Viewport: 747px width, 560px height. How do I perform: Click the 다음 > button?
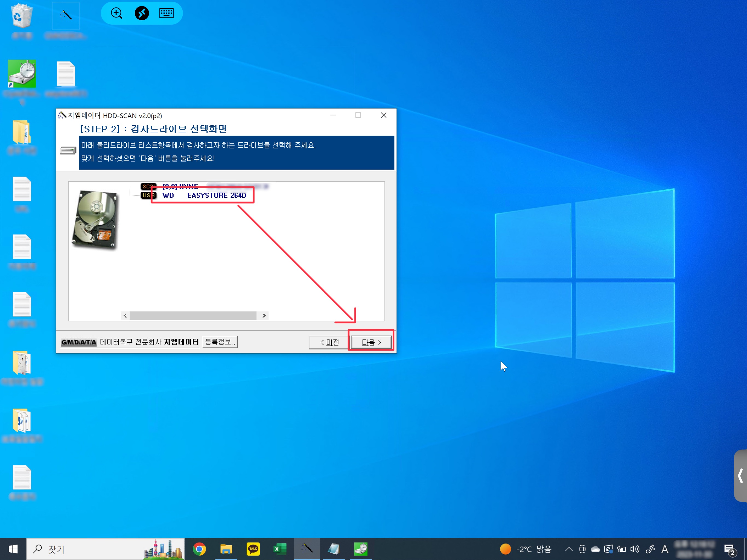pyautogui.click(x=371, y=342)
